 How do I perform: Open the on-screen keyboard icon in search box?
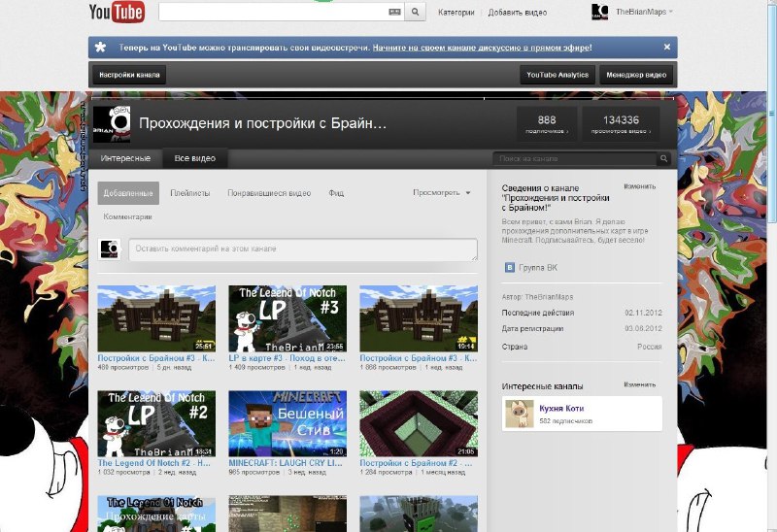[x=393, y=13]
